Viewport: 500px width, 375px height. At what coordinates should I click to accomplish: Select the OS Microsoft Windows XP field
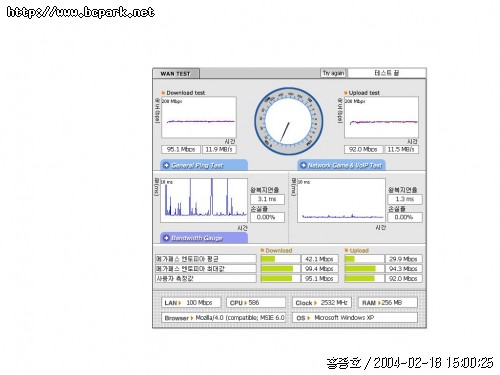tap(355, 318)
